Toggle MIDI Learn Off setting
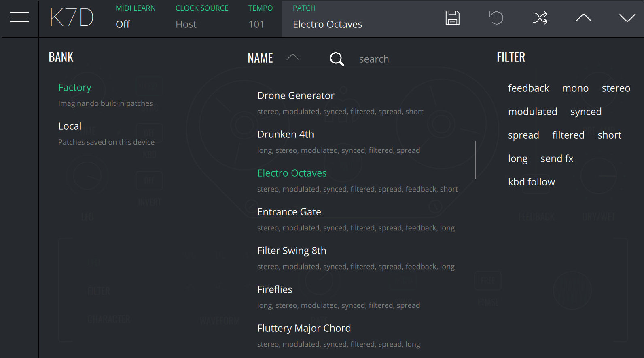644x358 pixels. 123,25
